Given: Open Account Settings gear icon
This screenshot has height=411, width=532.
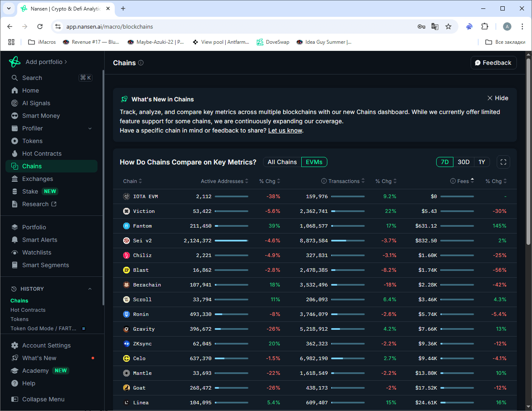Looking at the screenshot, I should [15, 345].
